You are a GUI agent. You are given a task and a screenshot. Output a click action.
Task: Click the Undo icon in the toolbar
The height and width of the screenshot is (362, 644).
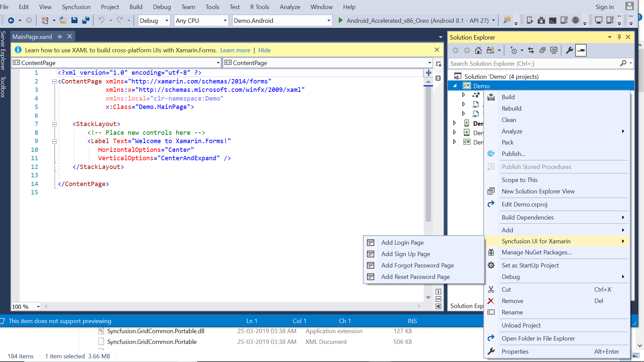[x=102, y=20]
